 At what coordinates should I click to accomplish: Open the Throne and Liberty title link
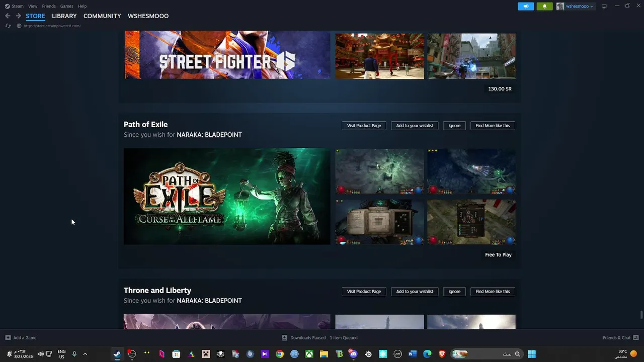point(157,291)
